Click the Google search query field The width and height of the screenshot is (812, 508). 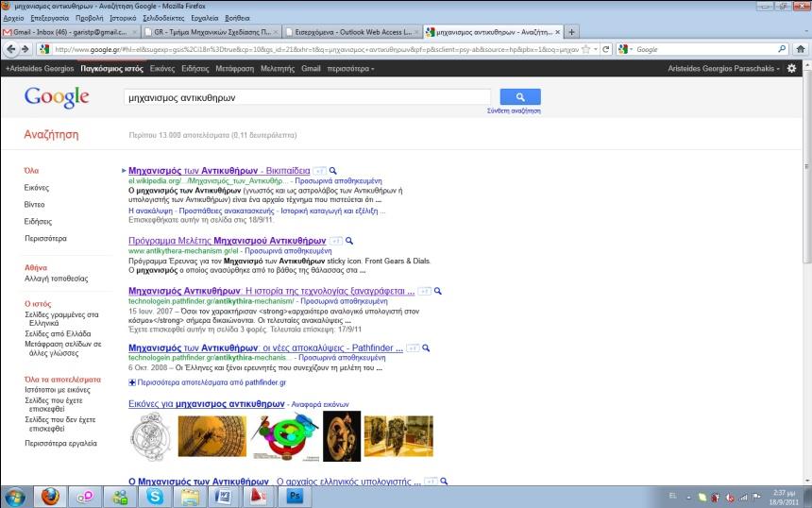click(x=307, y=97)
